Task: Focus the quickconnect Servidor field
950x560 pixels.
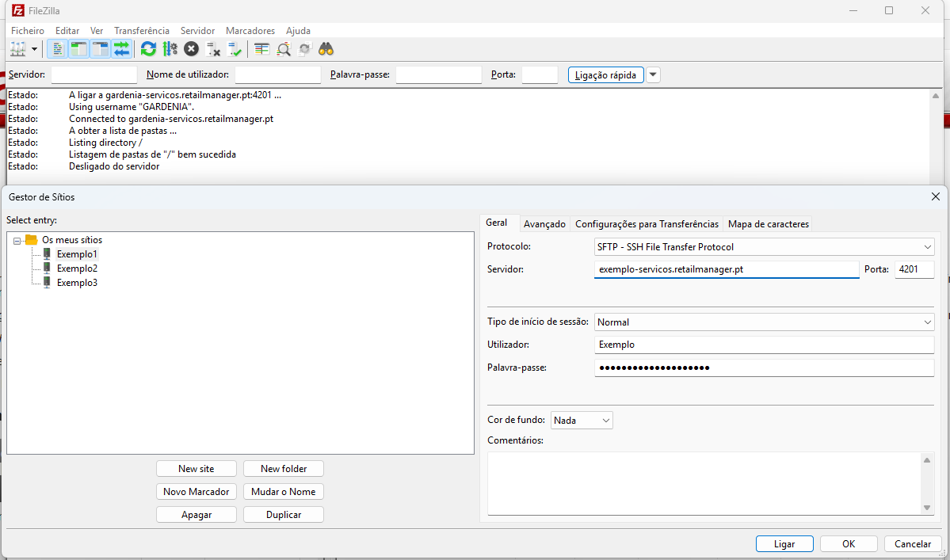Action: pos(94,74)
